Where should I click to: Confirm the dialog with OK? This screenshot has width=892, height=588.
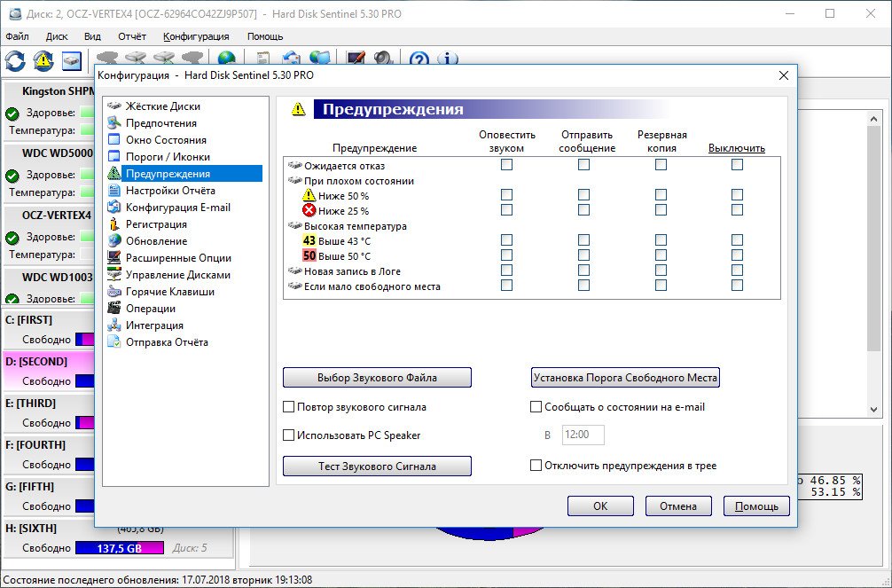pos(600,506)
